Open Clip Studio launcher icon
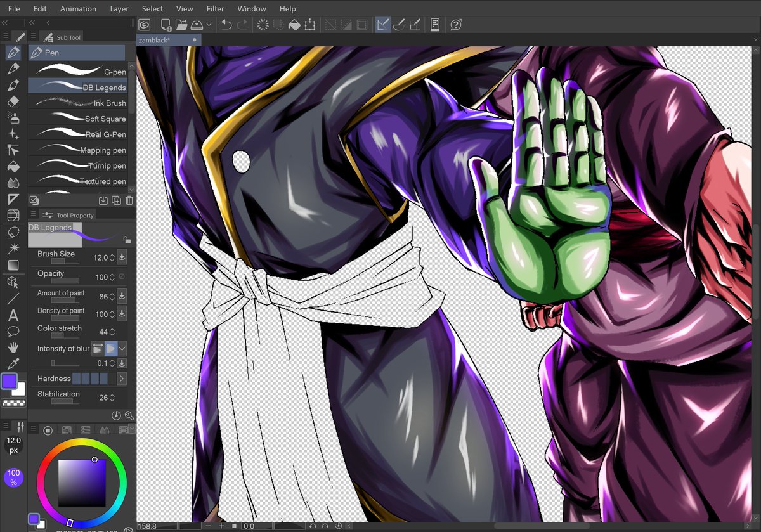 pos(145,25)
